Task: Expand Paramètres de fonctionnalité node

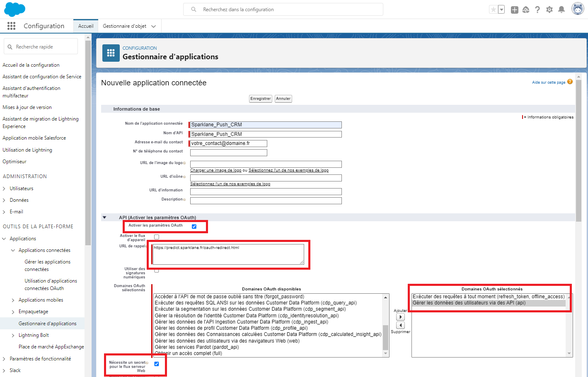Action: (x=4, y=359)
